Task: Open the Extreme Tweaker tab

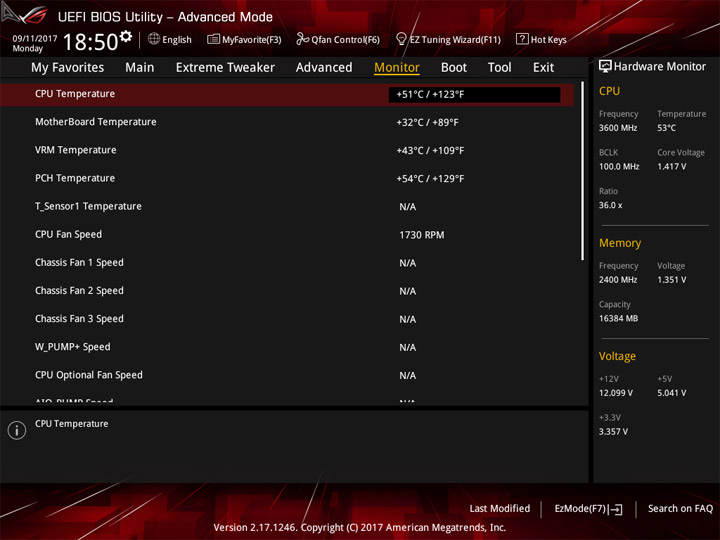Action: pyautogui.click(x=225, y=68)
